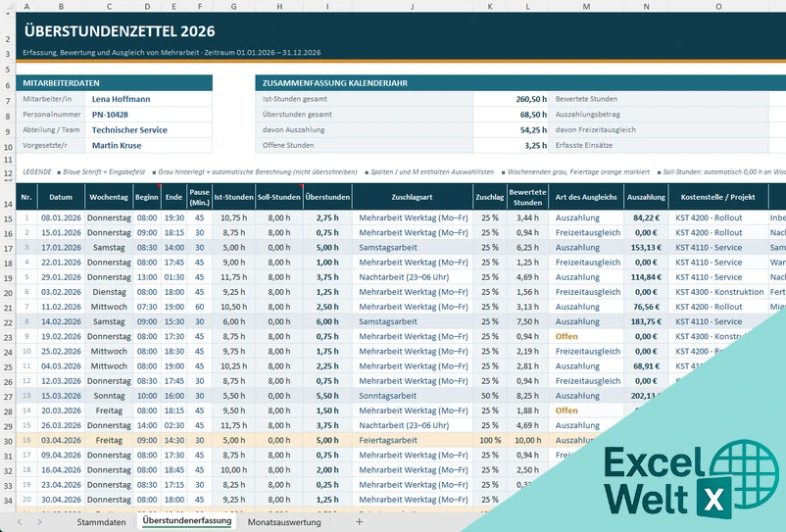
Task: Open Offen Ausgleich cell for 19.02.2026
Action: (x=586, y=337)
